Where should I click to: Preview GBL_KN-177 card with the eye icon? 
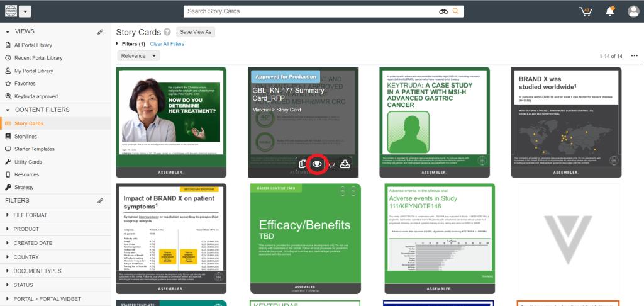[x=317, y=164]
